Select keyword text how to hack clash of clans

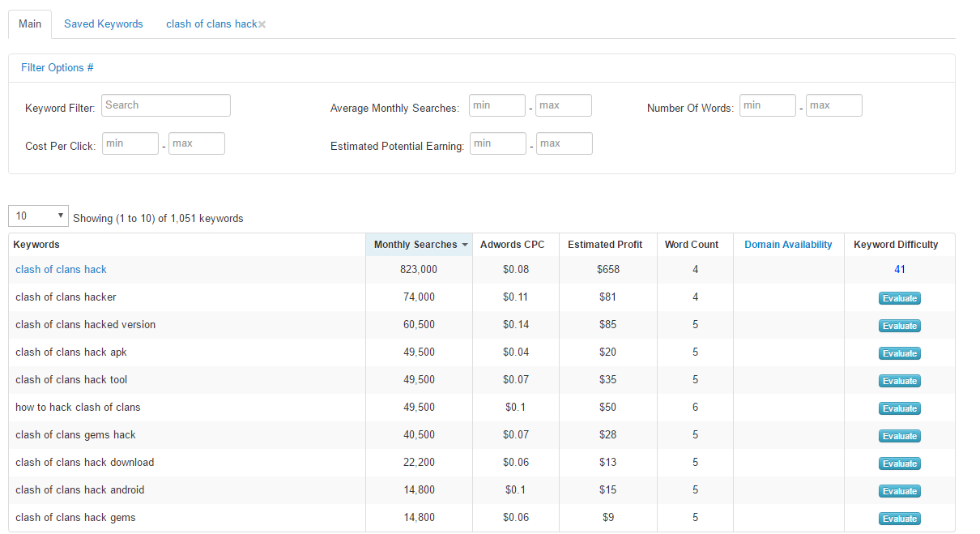(78, 408)
